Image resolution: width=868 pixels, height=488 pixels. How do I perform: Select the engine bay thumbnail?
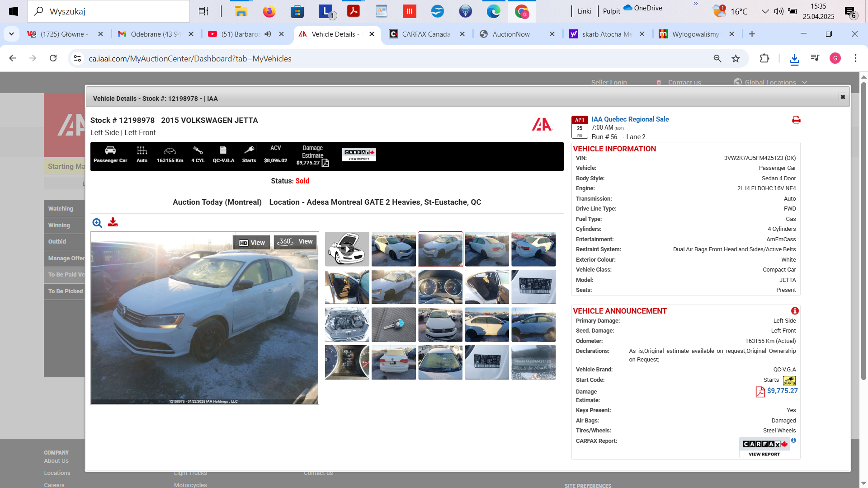(x=347, y=325)
